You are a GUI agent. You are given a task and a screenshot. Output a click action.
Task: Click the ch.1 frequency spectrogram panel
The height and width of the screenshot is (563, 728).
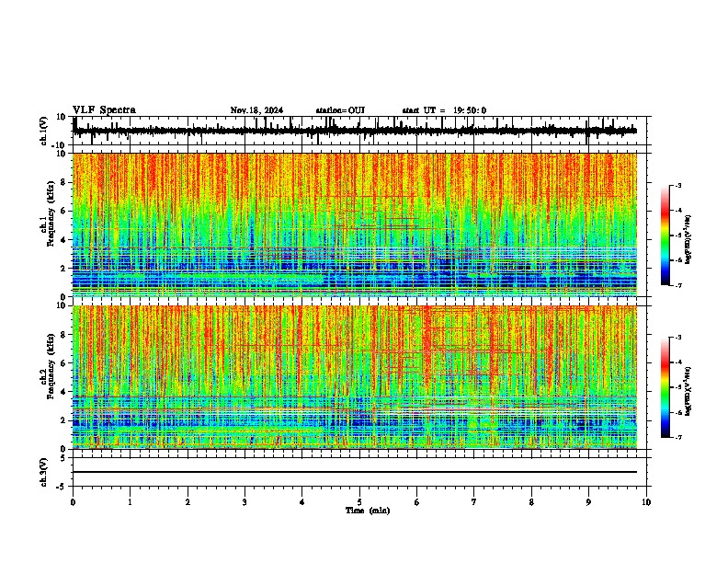[355, 224]
